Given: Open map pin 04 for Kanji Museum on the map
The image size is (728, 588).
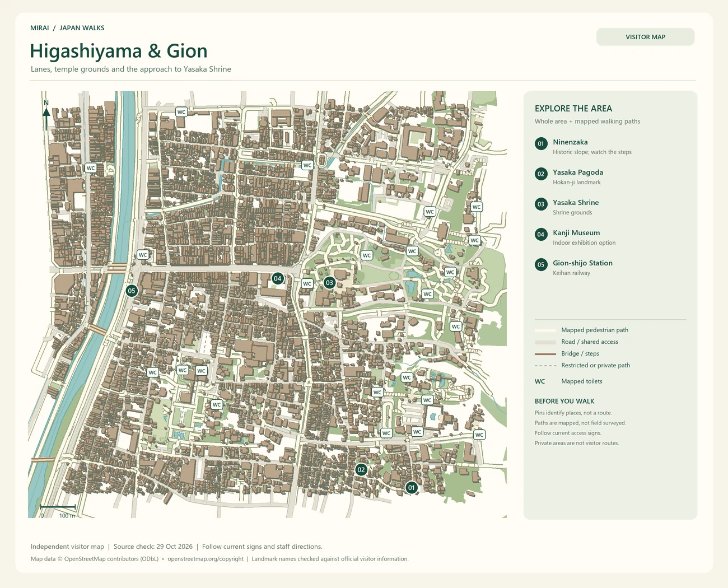Looking at the screenshot, I should click(x=277, y=278).
